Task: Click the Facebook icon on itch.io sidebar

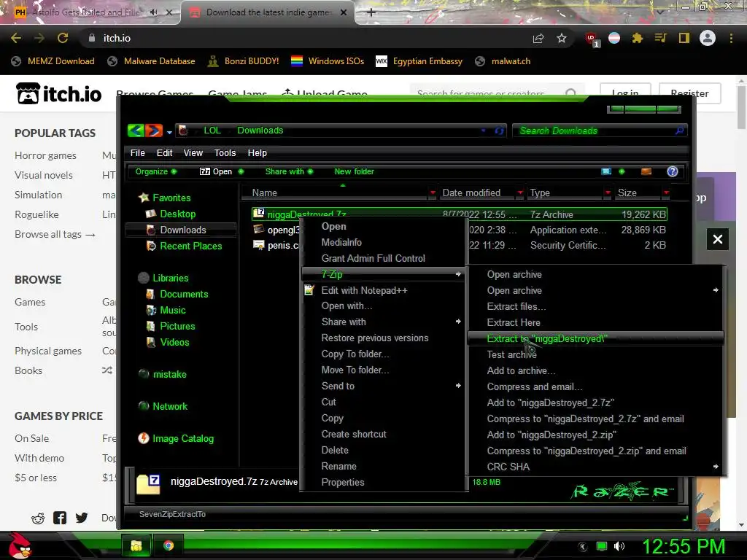Action: point(60,518)
